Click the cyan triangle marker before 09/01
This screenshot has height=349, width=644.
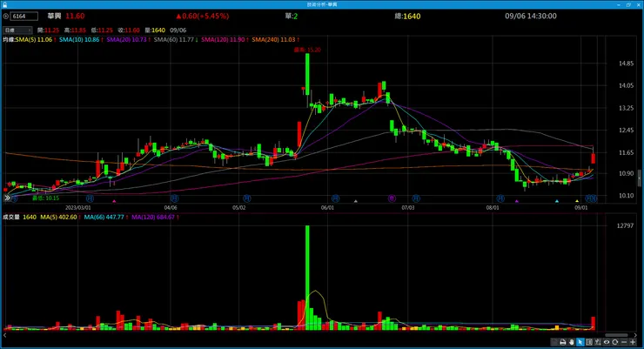[557, 201]
